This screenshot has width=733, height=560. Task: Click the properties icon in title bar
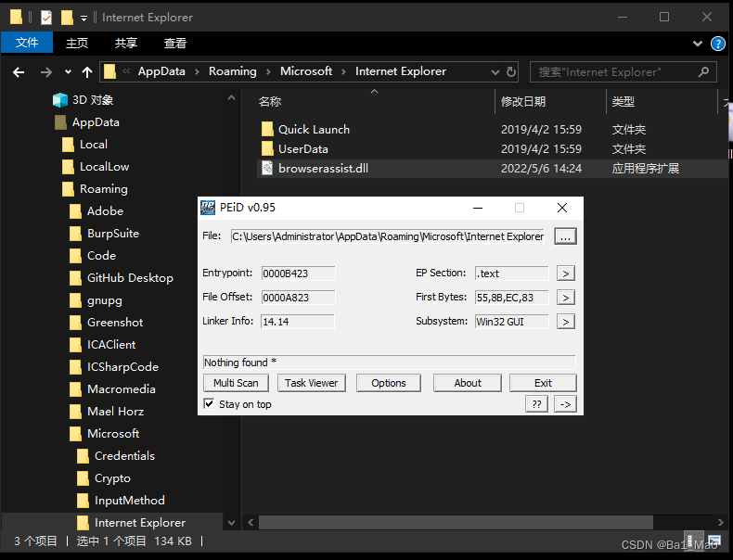point(46,18)
